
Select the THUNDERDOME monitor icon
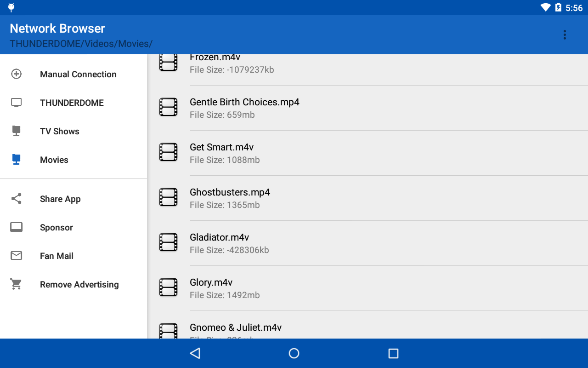click(16, 103)
